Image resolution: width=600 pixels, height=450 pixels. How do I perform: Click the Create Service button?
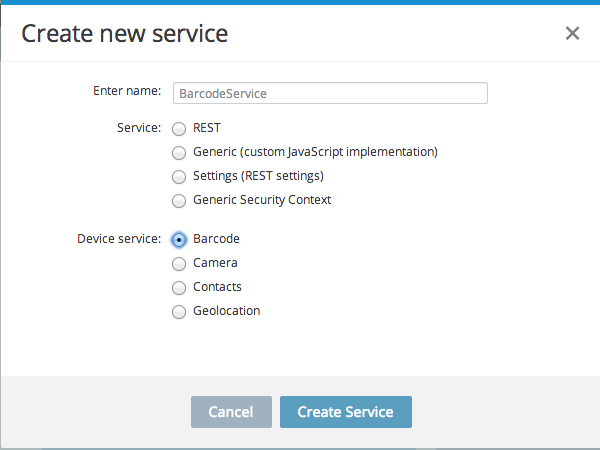point(345,412)
